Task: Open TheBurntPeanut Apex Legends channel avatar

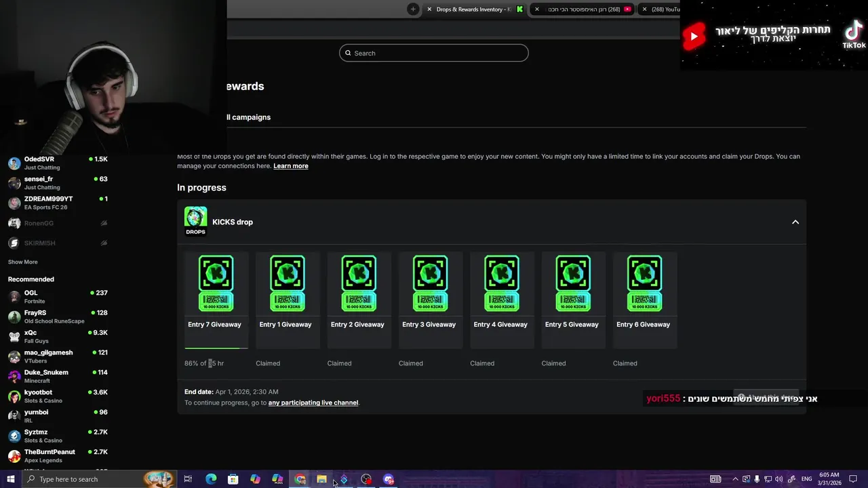Action: (x=14, y=455)
